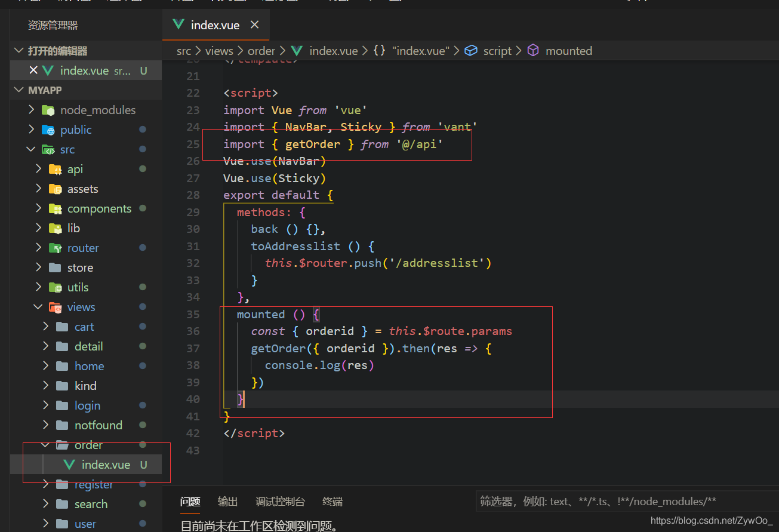Click the getOrder import on line 25
Screen dimensions: 779x532
313,144
